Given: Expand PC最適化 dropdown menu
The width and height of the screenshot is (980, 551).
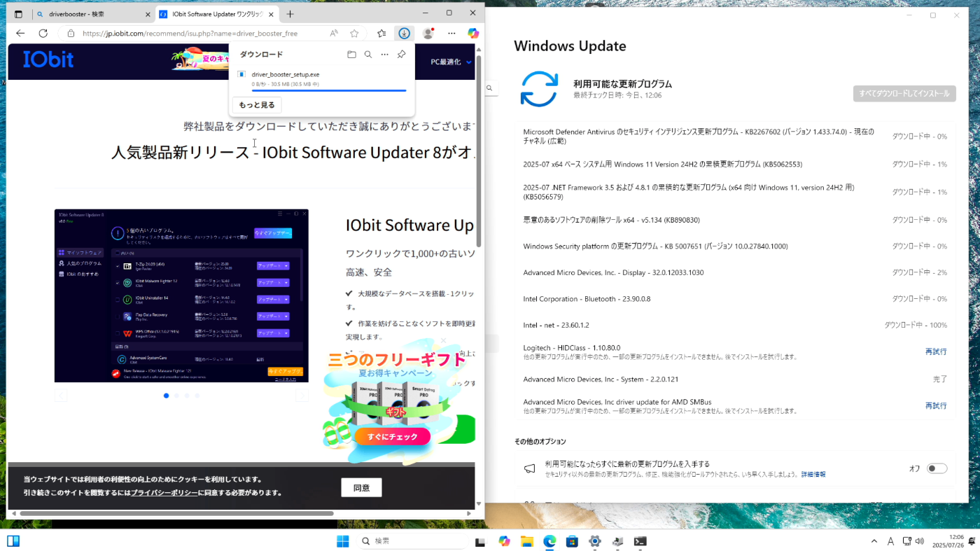Looking at the screenshot, I should pyautogui.click(x=451, y=62).
